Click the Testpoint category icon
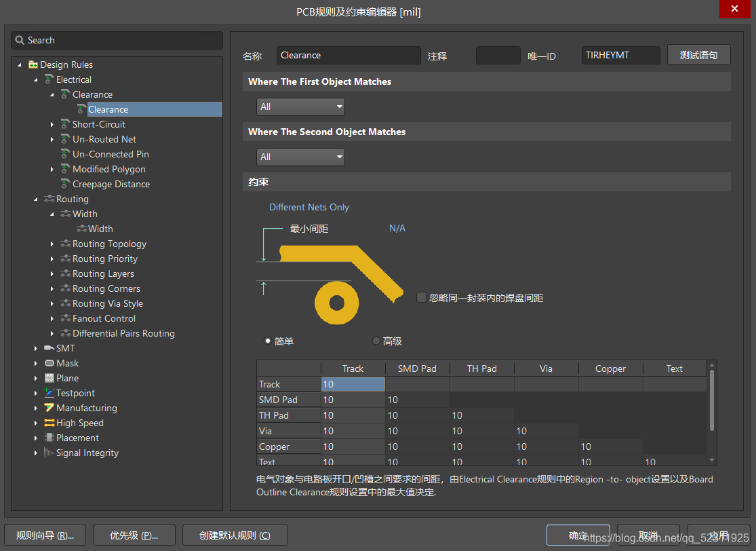 (49, 393)
